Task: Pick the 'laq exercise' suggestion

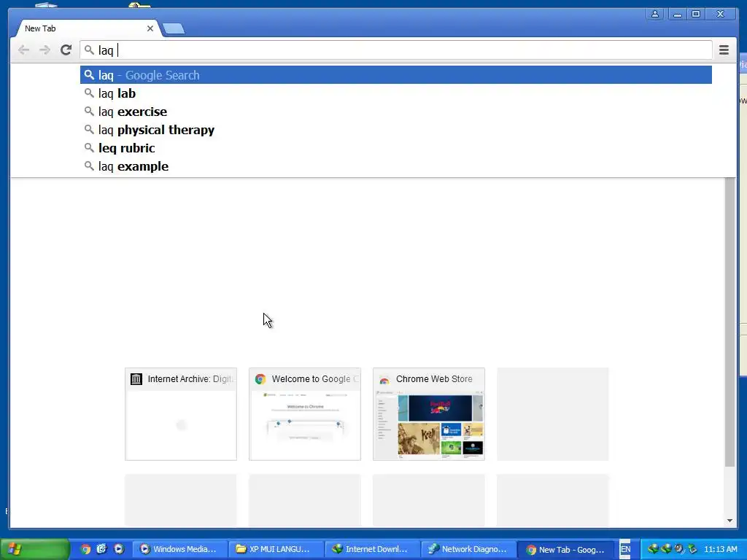Action: click(x=396, y=112)
